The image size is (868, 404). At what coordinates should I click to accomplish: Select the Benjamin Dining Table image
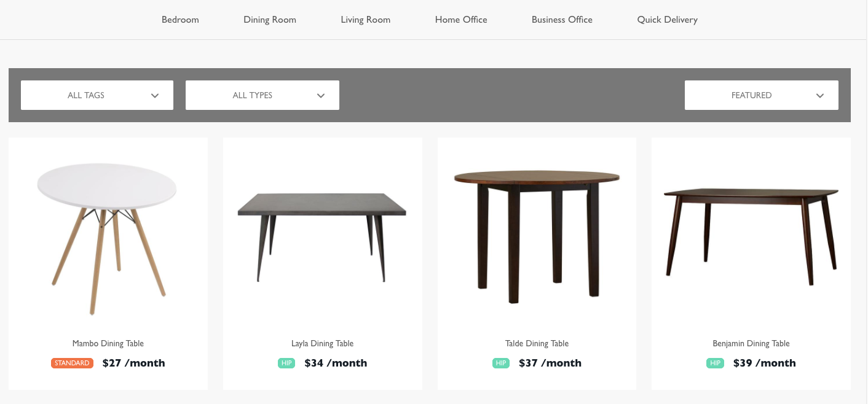pos(751,236)
